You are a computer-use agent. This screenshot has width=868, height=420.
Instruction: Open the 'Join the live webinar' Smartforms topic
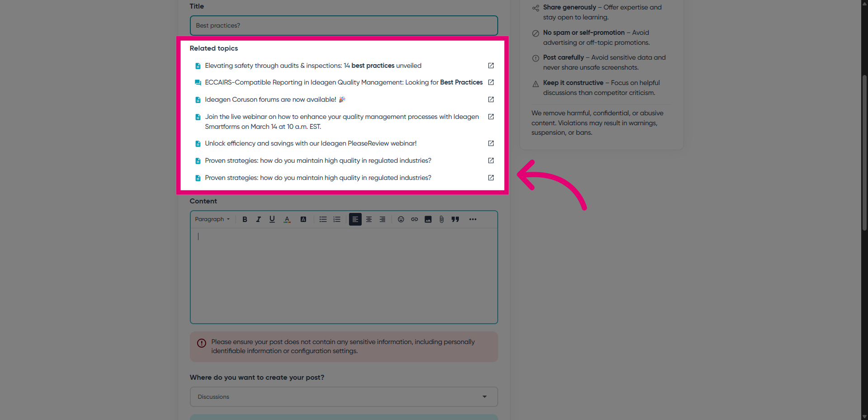tap(342, 122)
